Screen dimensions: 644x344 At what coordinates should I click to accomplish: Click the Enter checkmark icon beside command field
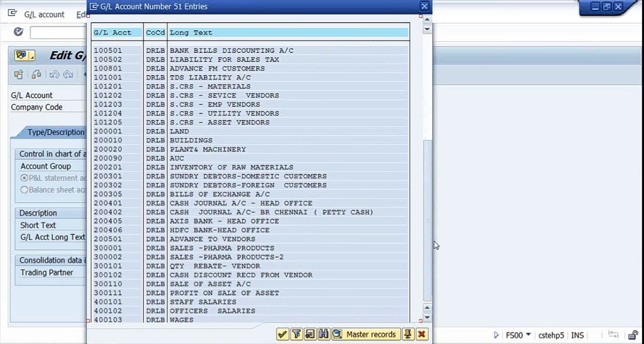[19, 32]
